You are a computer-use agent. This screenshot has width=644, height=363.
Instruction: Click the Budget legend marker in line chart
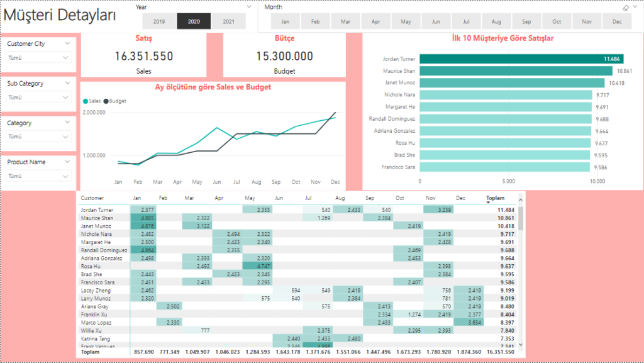point(106,101)
